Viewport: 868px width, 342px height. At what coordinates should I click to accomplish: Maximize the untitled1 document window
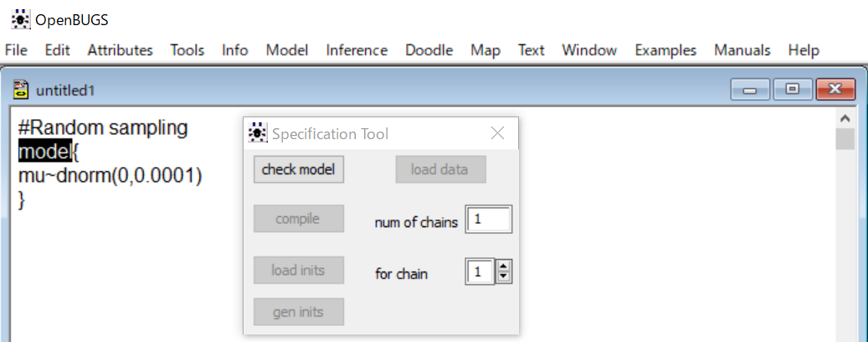tap(793, 89)
